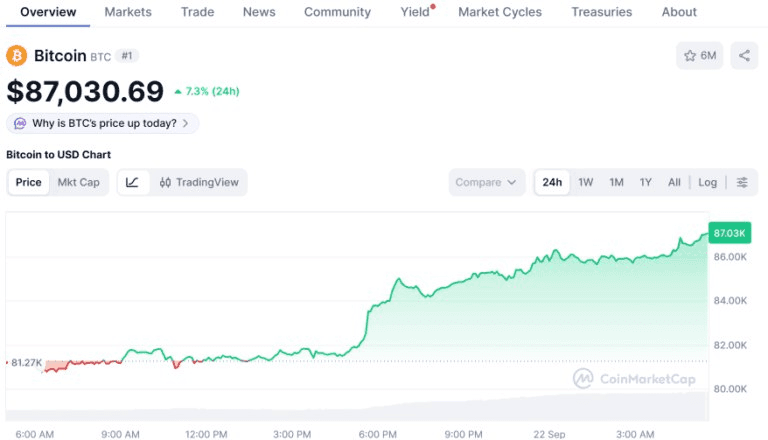Click the 81.27K opening price label
Screen dimensions: 768x440
click(x=26, y=363)
